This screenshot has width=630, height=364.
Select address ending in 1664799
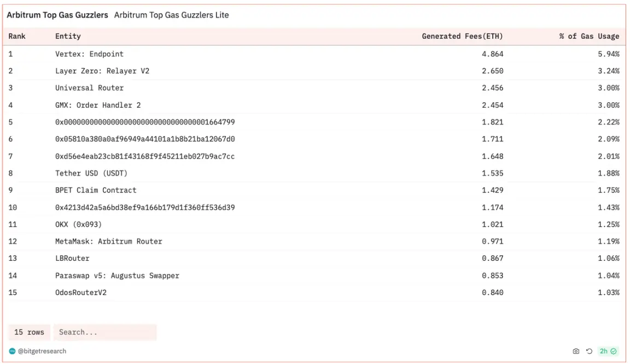(x=145, y=122)
